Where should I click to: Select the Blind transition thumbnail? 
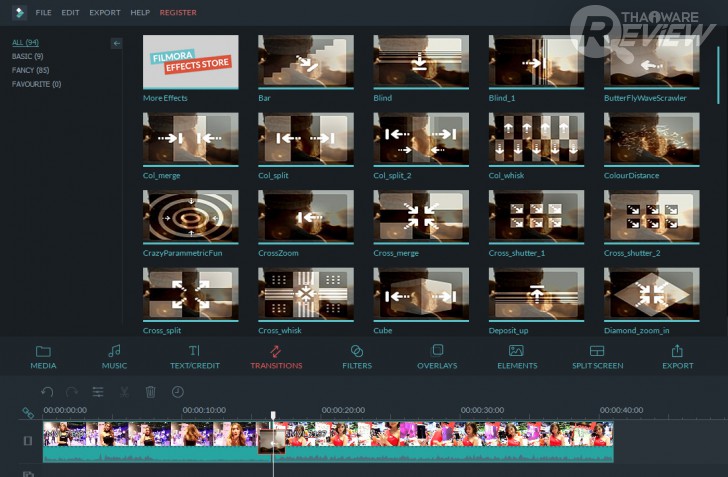(x=421, y=62)
